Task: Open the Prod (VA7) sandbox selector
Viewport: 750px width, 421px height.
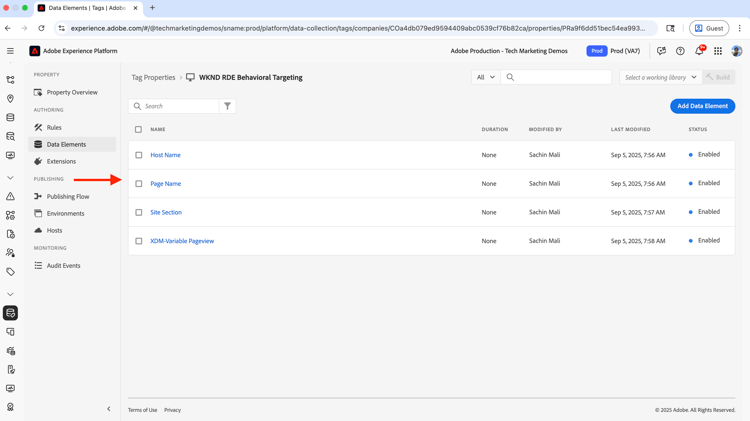Action: (613, 51)
